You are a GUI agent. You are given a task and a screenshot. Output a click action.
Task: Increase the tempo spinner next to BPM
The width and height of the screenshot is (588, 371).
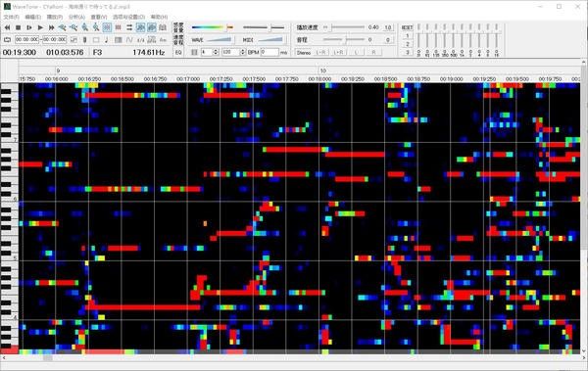243,50
